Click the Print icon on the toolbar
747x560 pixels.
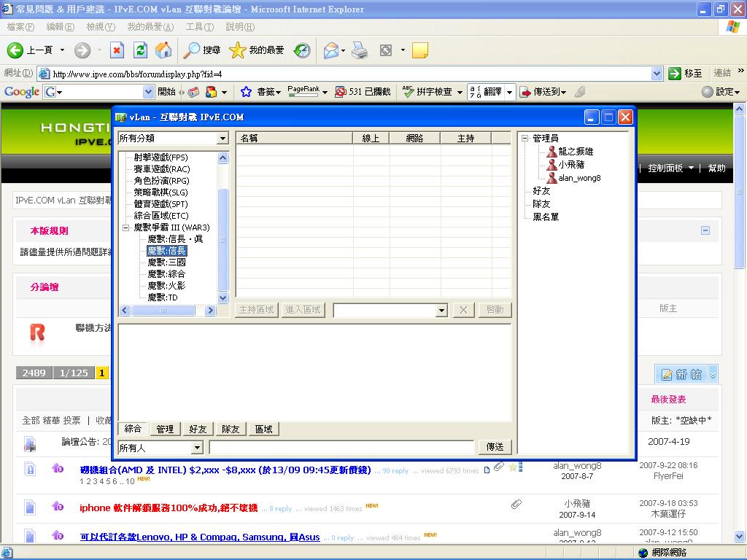pos(359,50)
